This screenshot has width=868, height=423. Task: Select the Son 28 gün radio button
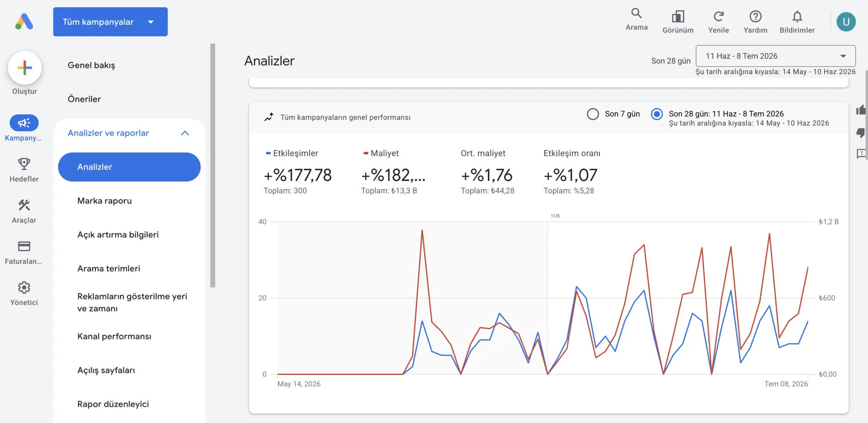[x=657, y=114]
